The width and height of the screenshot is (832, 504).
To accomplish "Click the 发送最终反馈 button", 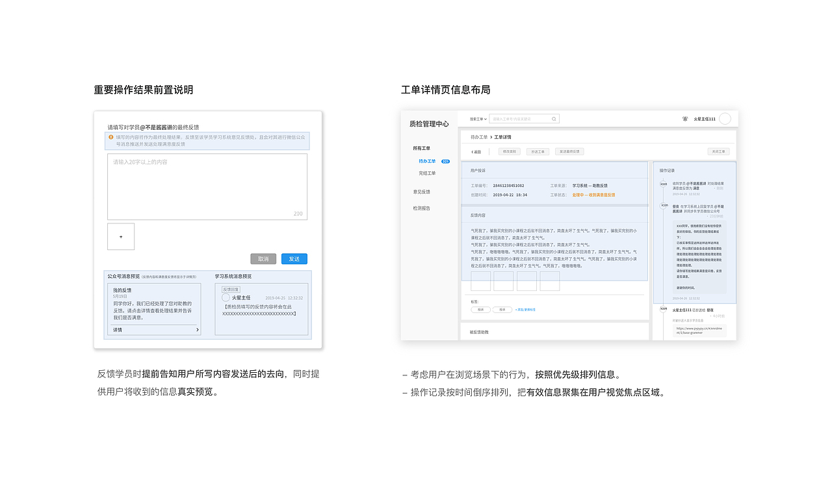I will 570,150.
